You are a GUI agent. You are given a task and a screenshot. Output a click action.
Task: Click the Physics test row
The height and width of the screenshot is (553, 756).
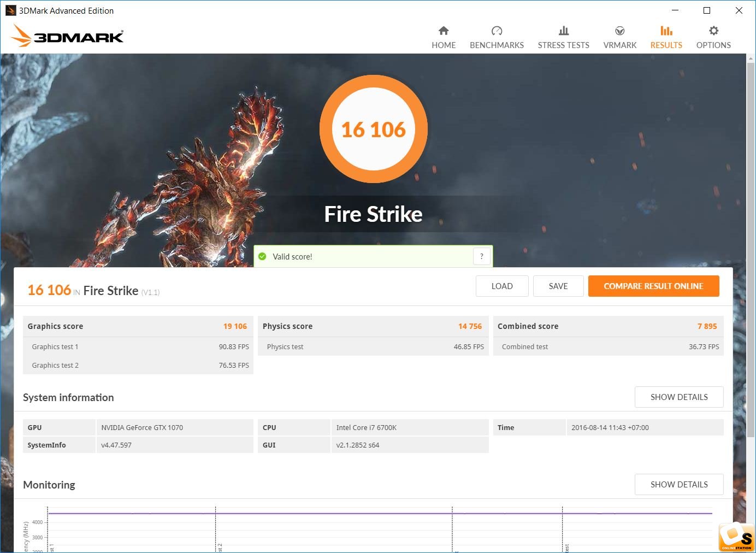373,346
